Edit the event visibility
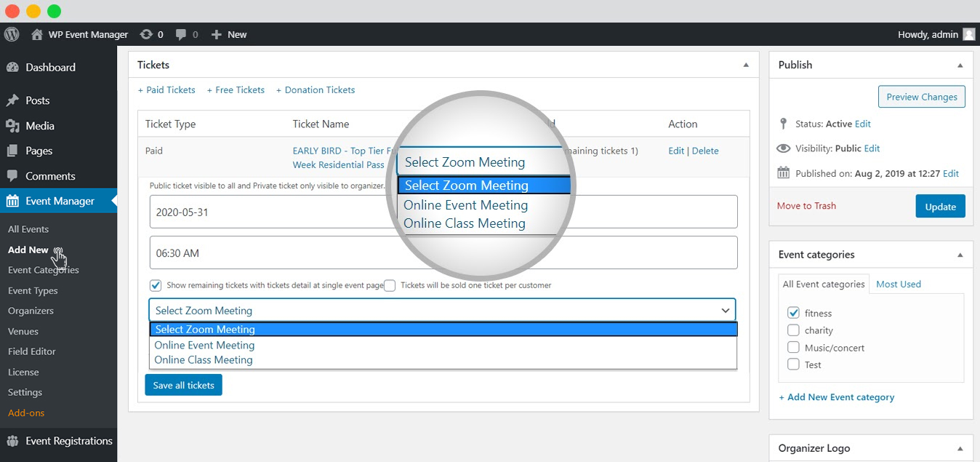Viewport: 980px width, 462px height. [872, 148]
